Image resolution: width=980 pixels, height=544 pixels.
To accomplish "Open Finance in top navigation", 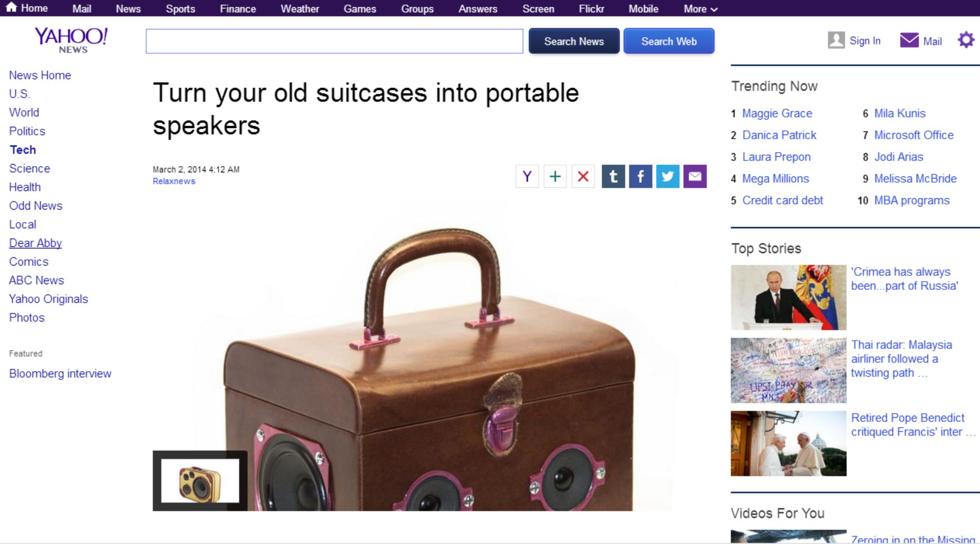I will point(238,9).
